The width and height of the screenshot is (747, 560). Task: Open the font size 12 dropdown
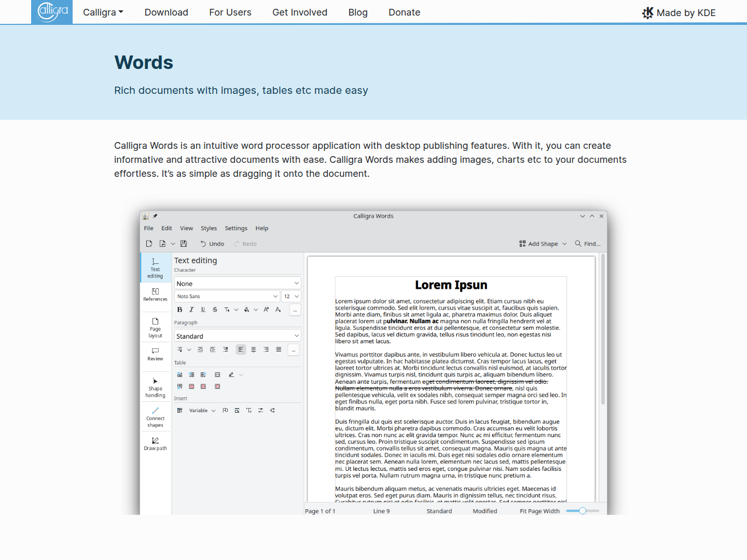tap(292, 296)
